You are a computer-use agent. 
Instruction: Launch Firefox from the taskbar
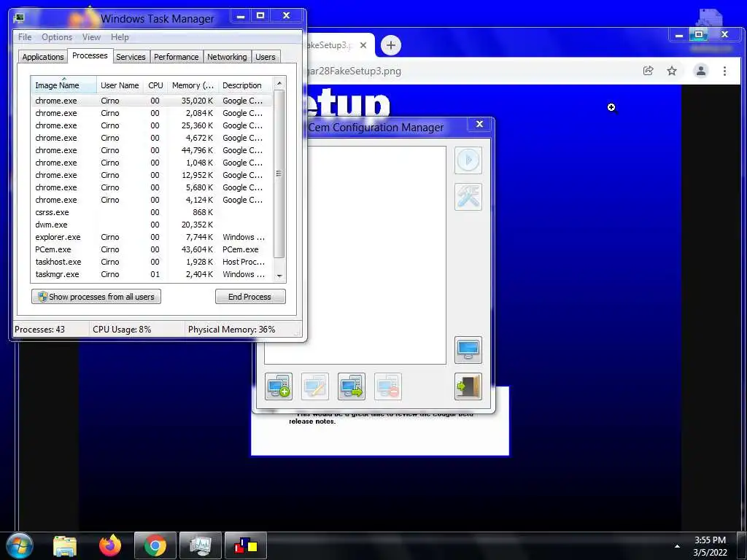(x=110, y=545)
